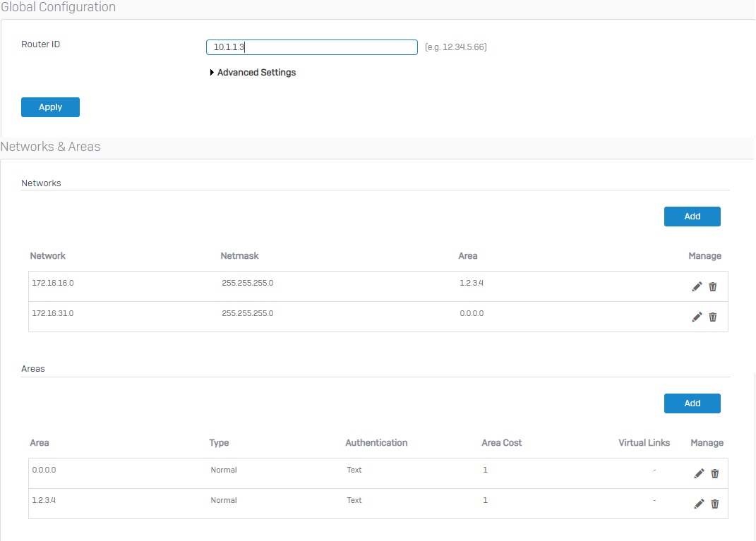
Task: Focus the Router ID input field
Action: click(312, 47)
